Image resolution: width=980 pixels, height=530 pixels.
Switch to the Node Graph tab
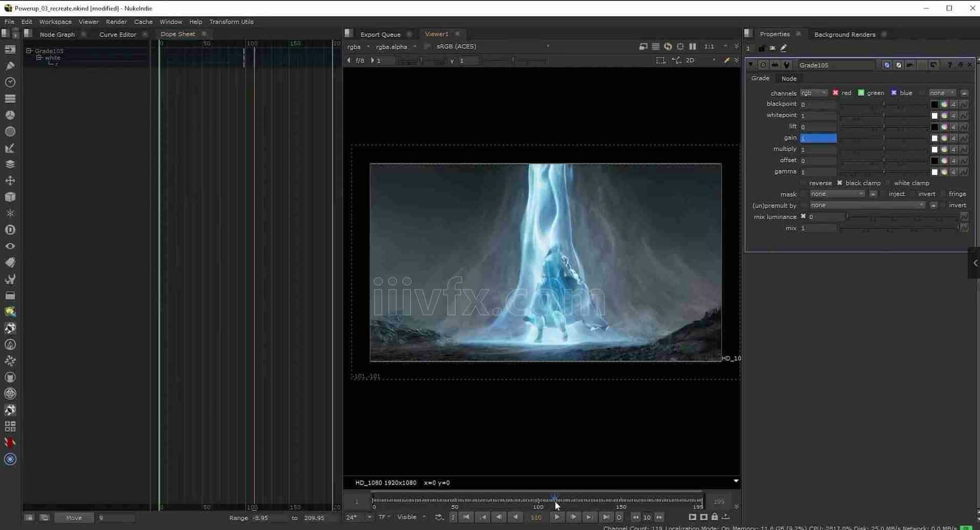point(57,34)
